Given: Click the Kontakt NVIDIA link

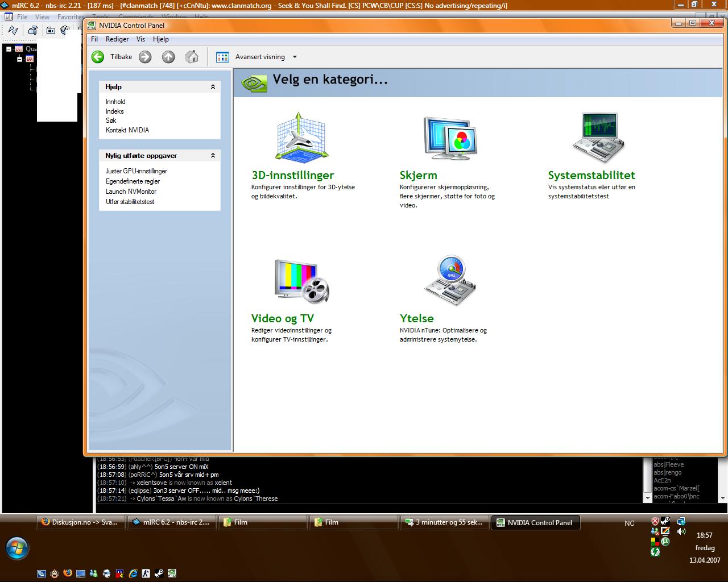Looking at the screenshot, I should tap(127, 130).
